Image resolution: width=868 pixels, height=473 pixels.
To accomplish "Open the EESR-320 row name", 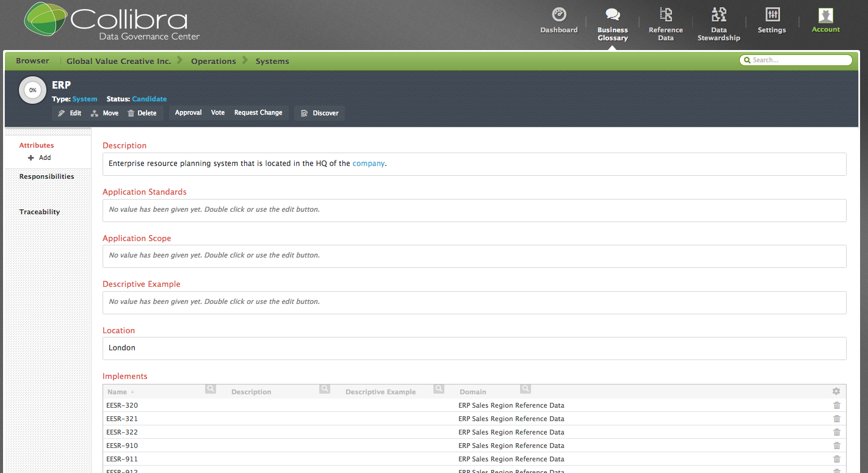I will tap(122, 405).
